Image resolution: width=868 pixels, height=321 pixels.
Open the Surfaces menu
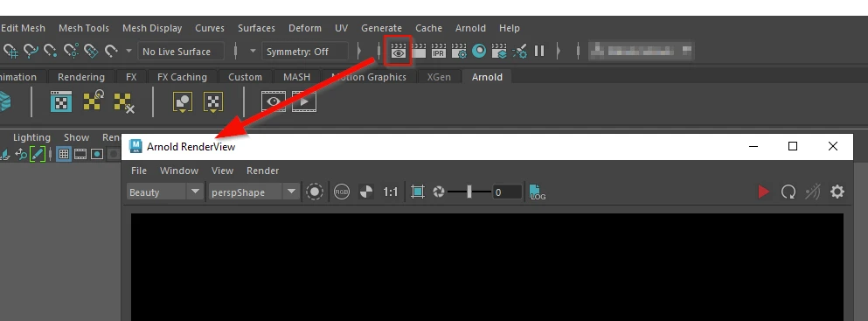(x=256, y=28)
